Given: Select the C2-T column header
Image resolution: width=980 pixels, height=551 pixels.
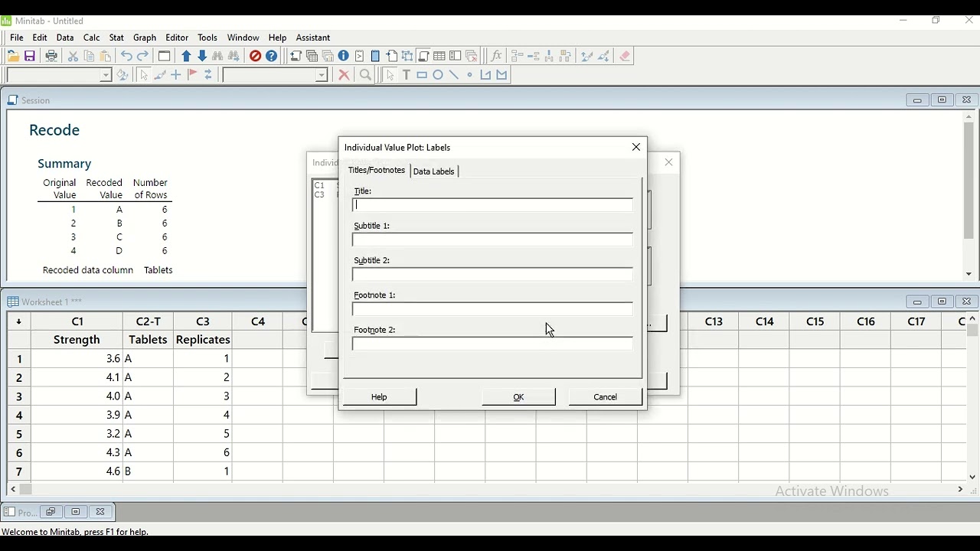Looking at the screenshot, I should tap(148, 321).
